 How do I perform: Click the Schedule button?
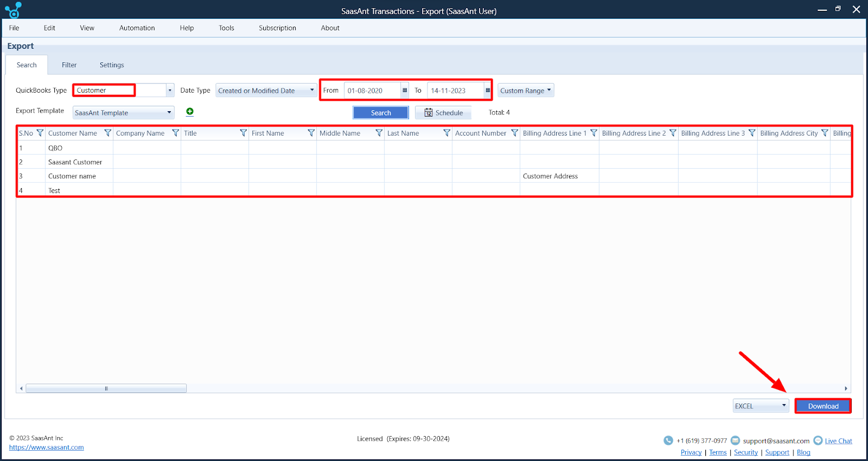(x=443, y=112)
